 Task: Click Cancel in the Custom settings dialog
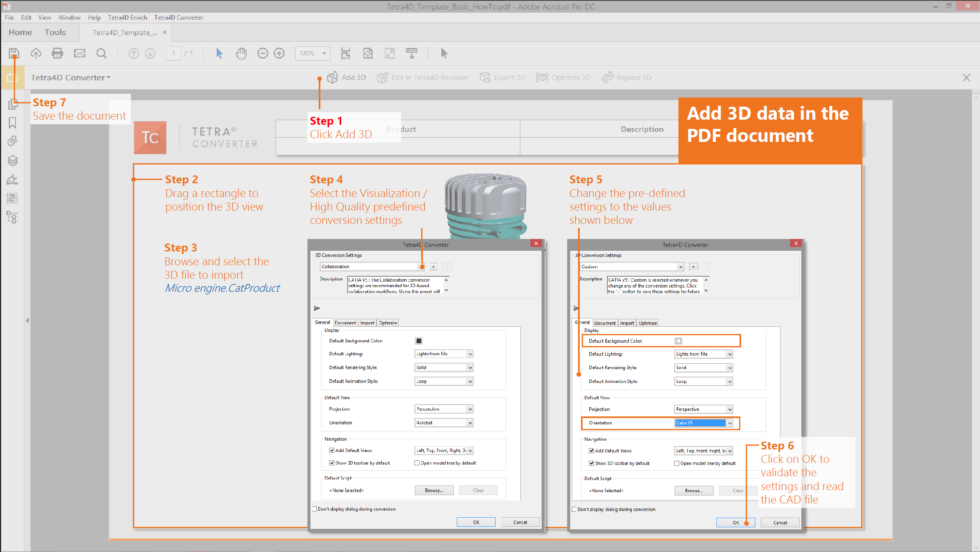pos(780,522)
